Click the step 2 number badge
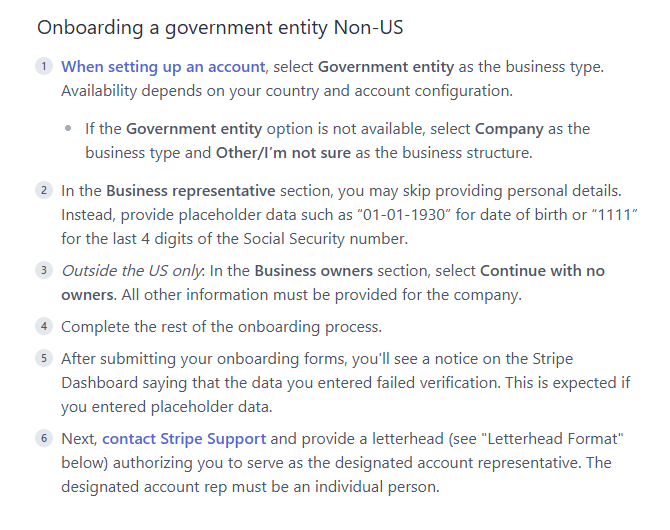The height and width of the screenshot is (530, 670). (44, 190)
